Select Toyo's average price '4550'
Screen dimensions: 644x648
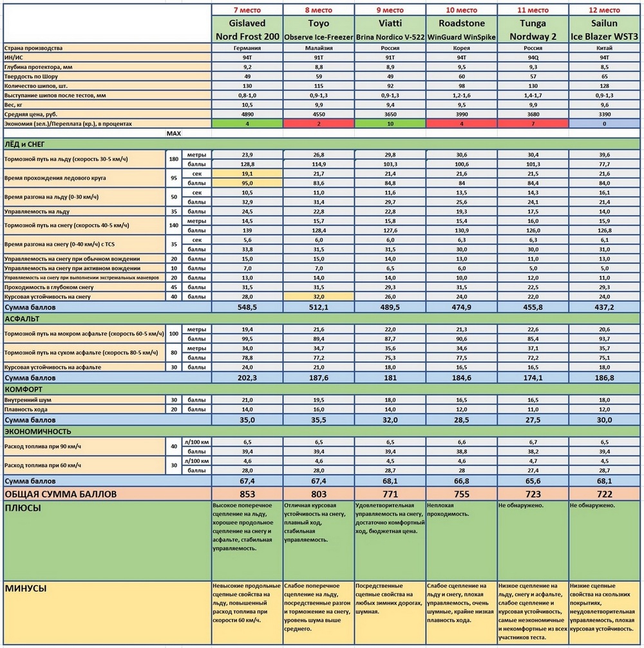[319, 114]
